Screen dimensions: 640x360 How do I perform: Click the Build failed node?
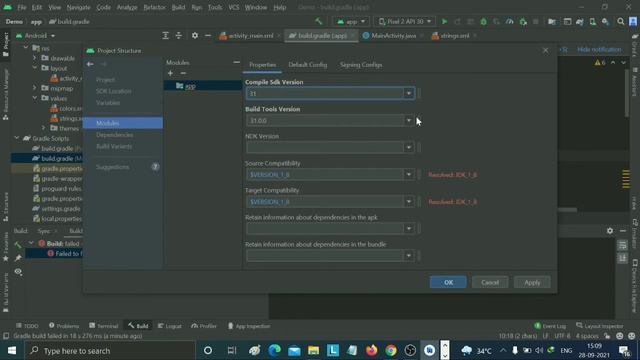58,243
